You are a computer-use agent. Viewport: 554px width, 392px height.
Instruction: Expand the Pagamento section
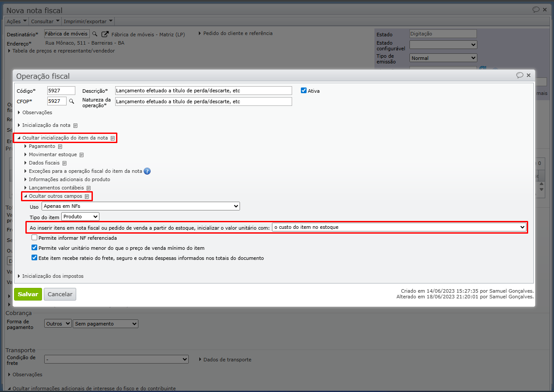39,147
